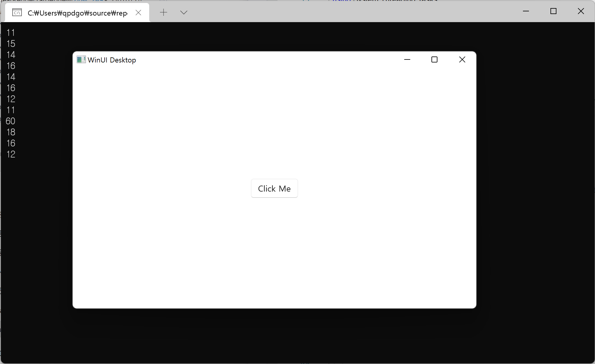Open the tab switcher chevron beside the plus
The height and width of the screenshot is (364, 595).
tap(184, 13)
